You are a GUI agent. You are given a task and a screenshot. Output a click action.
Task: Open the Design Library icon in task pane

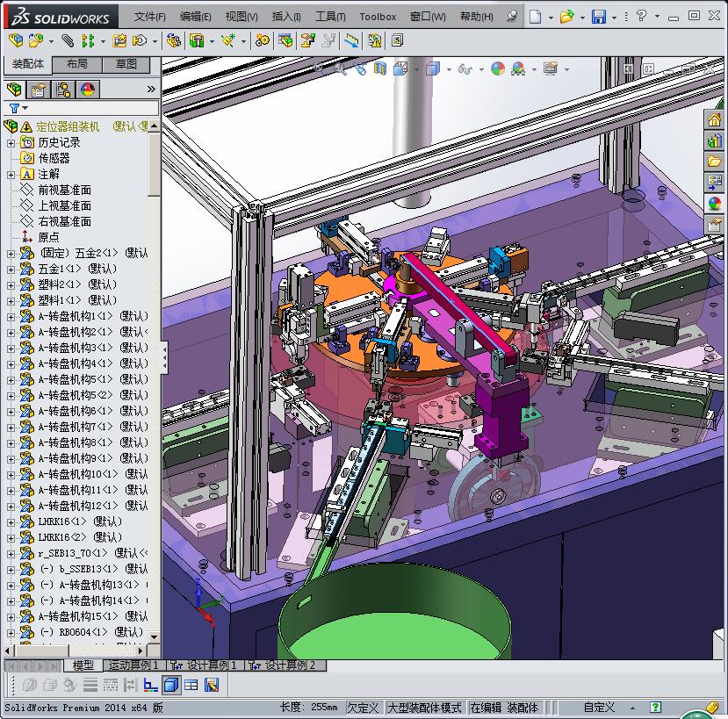pos(715,140)
